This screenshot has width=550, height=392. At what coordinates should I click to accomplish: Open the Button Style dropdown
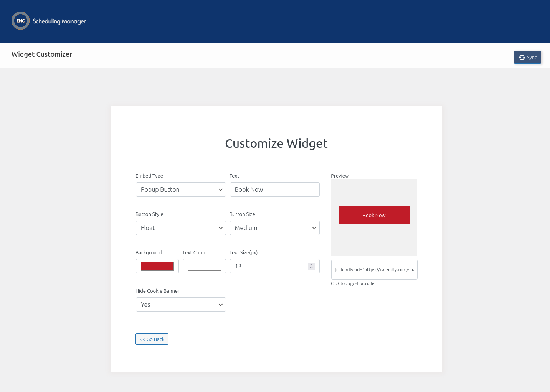pos(180,228)
